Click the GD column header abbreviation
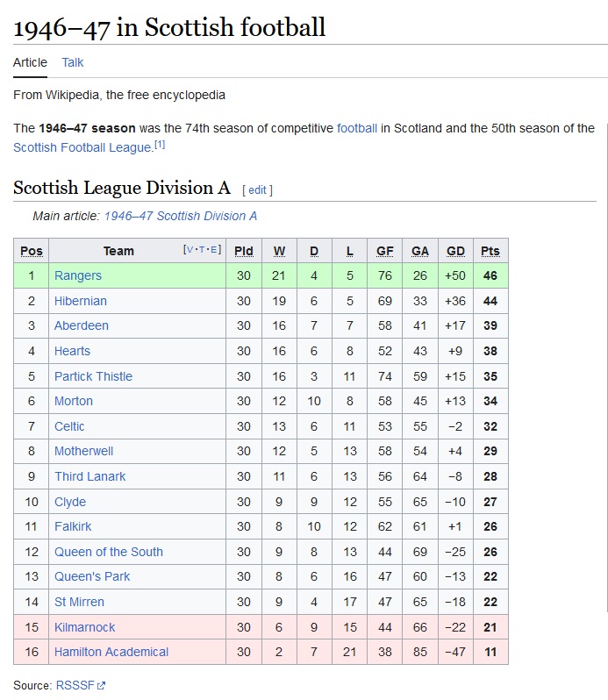The image size is (608, 700). coord(455,251)
